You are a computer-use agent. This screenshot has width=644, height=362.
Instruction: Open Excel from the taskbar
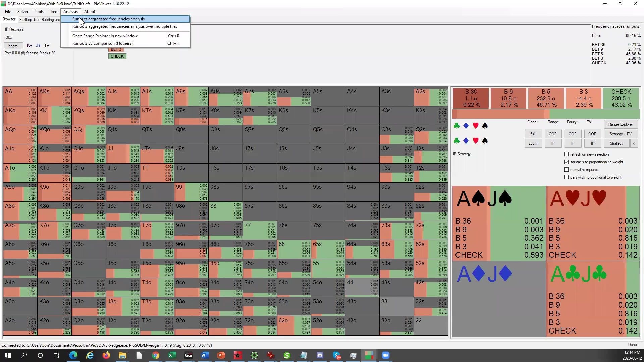[172, 355]
